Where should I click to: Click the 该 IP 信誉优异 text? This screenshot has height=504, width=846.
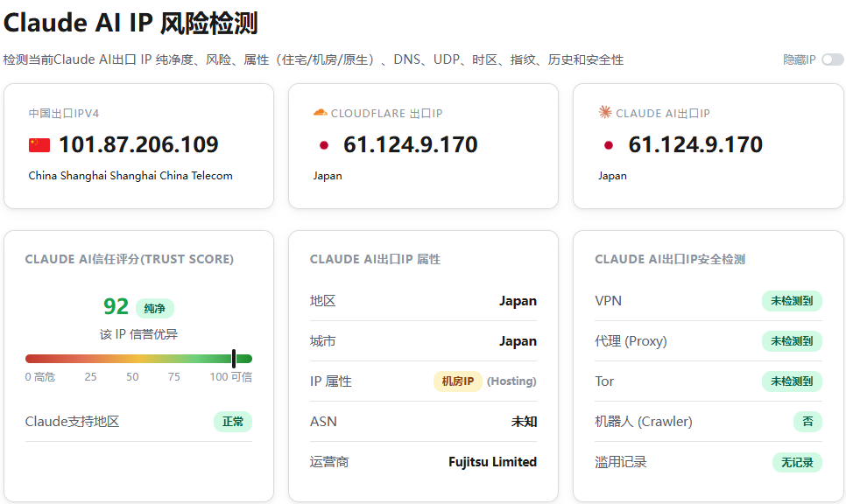tap(138, 334)
